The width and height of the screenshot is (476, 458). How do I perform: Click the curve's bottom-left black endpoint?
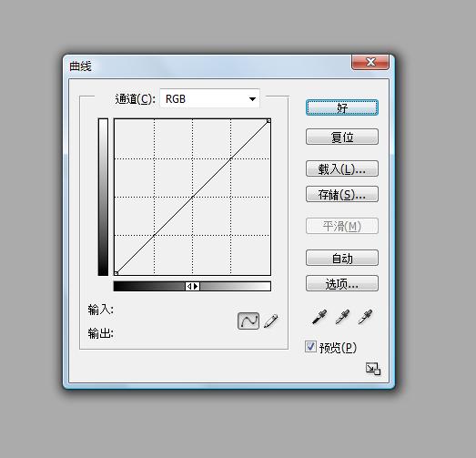[x=116, y=273]
